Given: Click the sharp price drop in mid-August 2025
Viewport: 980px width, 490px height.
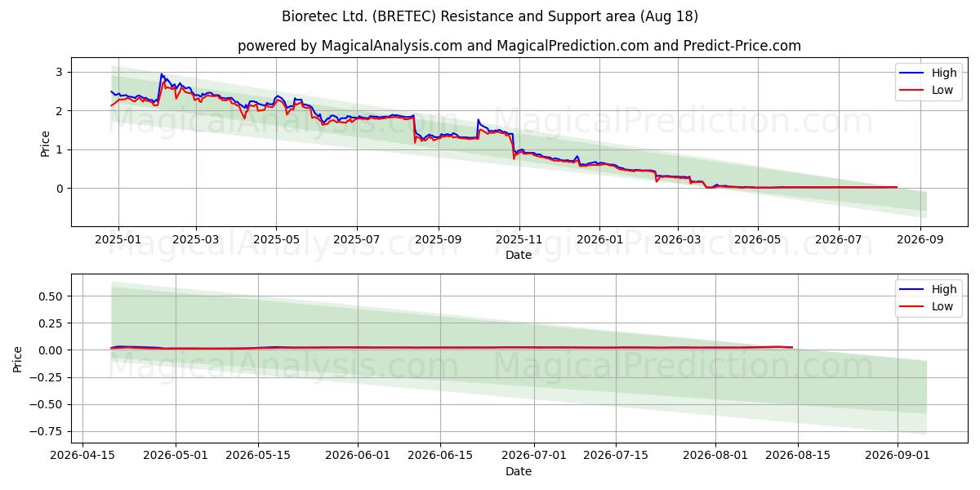Looking at the screenshot, I should [x=415, y=129].
